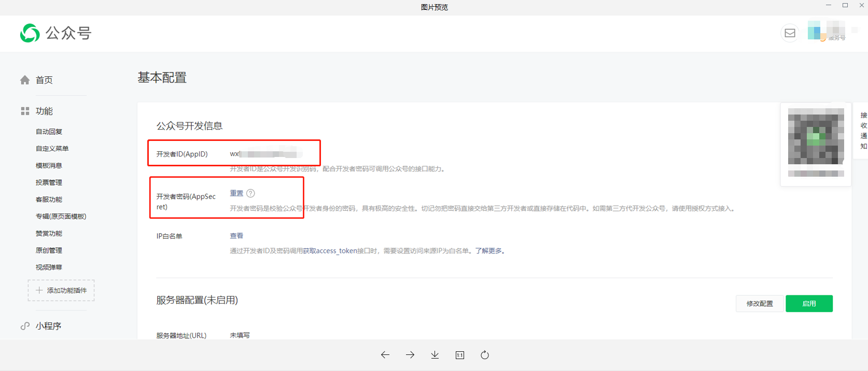This screenshot has height=371, width=868.
Task: Click the download image icon
Action: (x=435, y=355)
